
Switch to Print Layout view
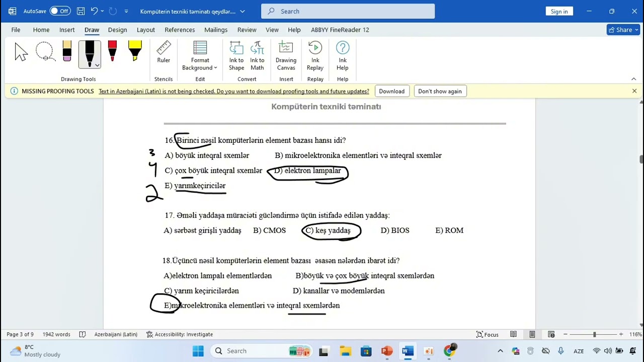(532, 334)
